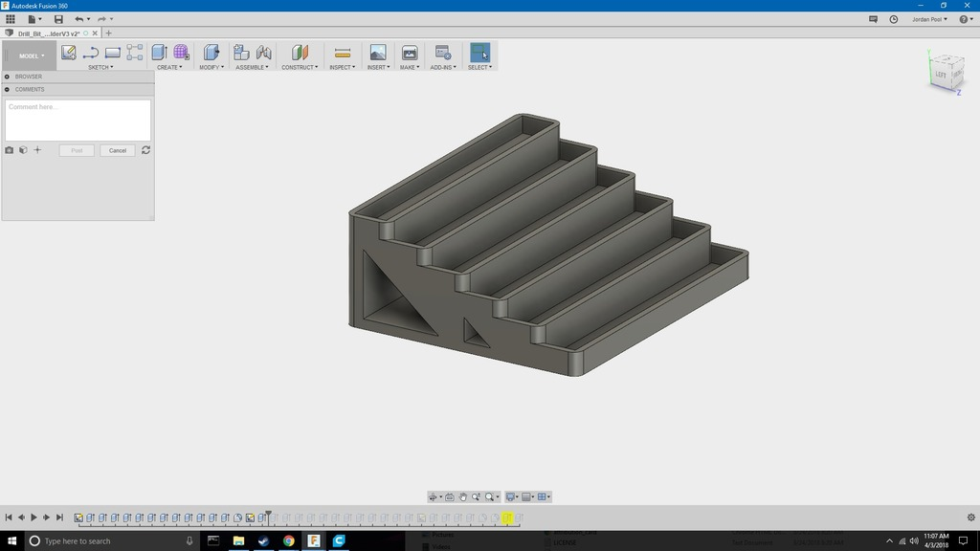Click the Press Pull modify icon
The image size is (980, 551).
click(x=211, y=53)
